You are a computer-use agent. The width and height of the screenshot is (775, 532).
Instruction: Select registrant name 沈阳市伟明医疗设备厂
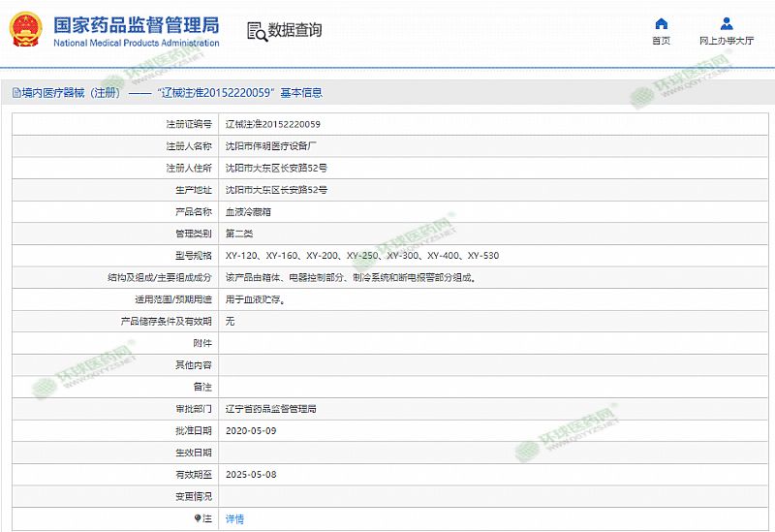[271, 146]
